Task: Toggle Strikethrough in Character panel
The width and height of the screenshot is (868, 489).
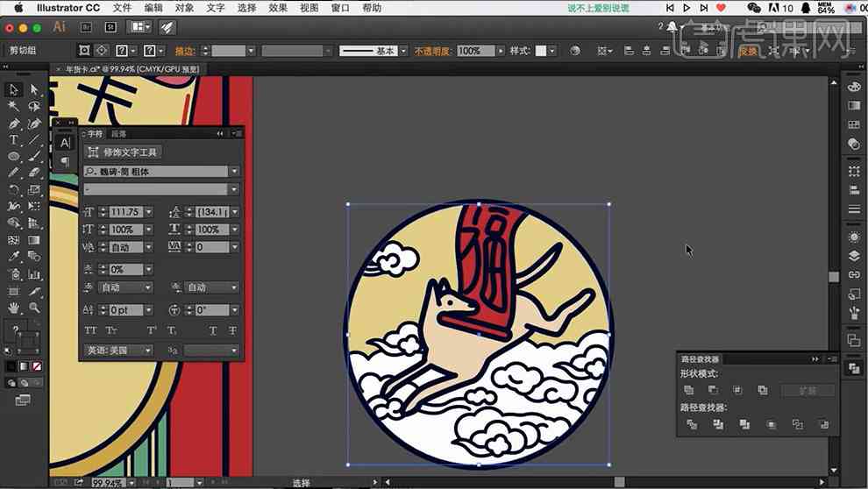Action: (x=232, y=330)
